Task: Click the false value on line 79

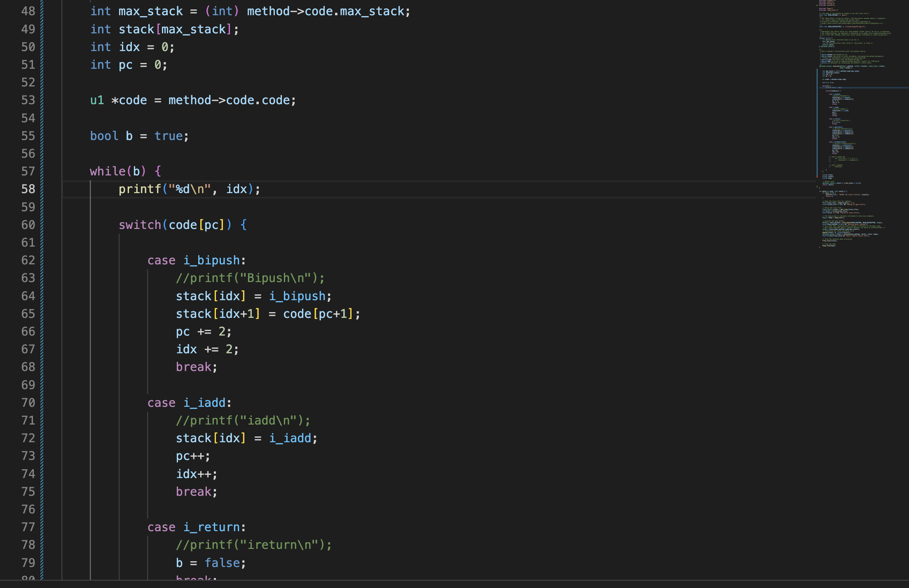Action: point(222,563)
